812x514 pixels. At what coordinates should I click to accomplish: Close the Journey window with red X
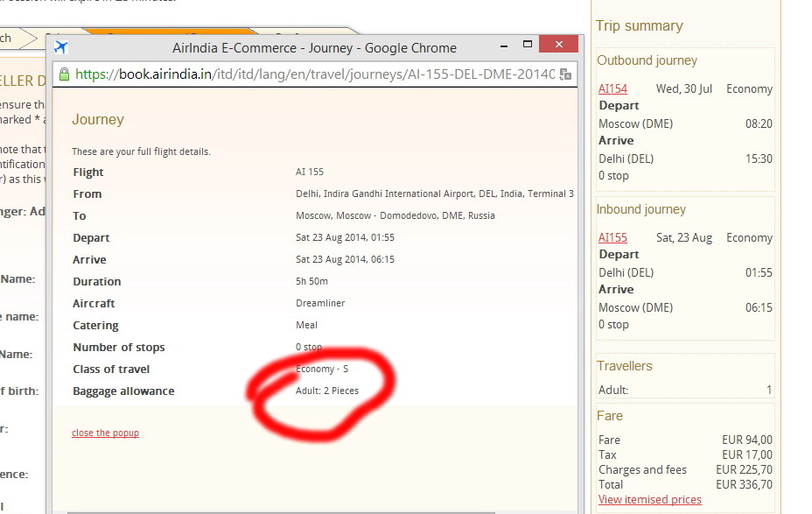coord(557,45)
